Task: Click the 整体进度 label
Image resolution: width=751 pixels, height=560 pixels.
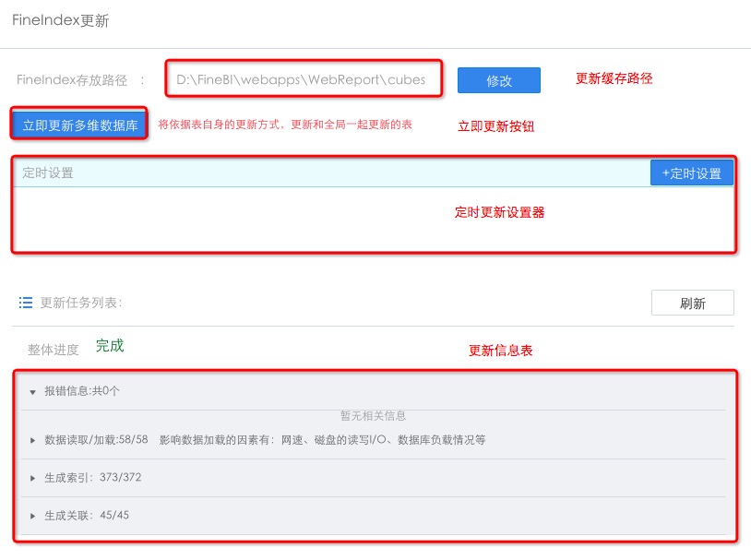Action: (54, 350)
